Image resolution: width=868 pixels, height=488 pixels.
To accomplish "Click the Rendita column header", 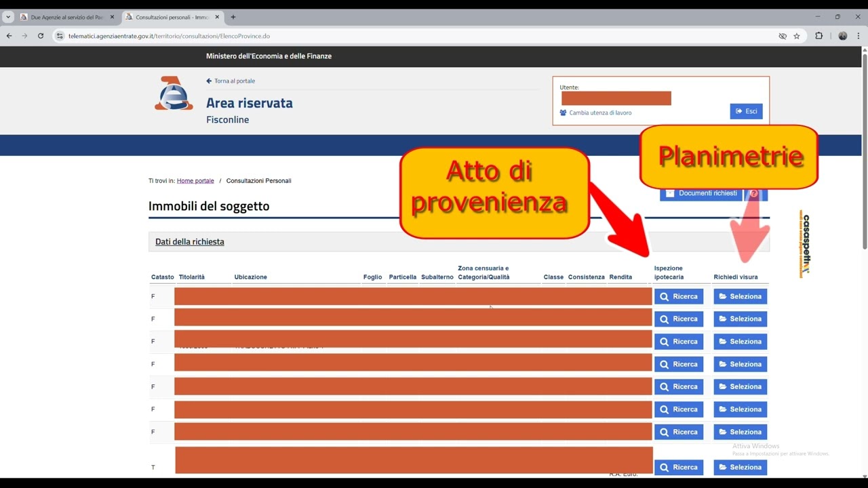I will pyautogui.click(x=620, y=277).
